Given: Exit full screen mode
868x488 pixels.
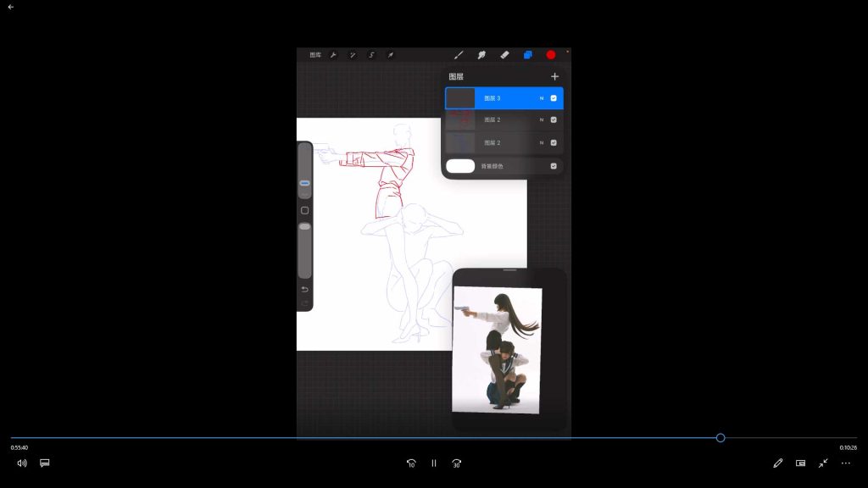Looking at the screenshot, I should tap(823, 463).
